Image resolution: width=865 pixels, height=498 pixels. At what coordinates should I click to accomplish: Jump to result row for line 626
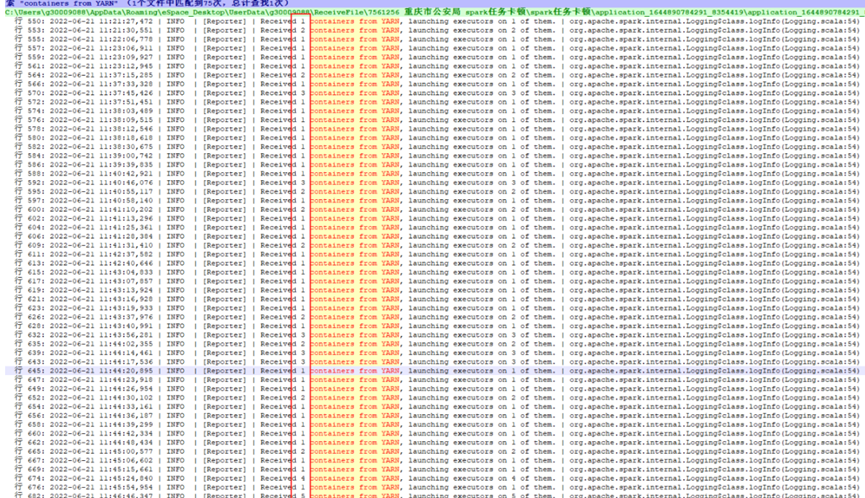[x=435, y=317]
